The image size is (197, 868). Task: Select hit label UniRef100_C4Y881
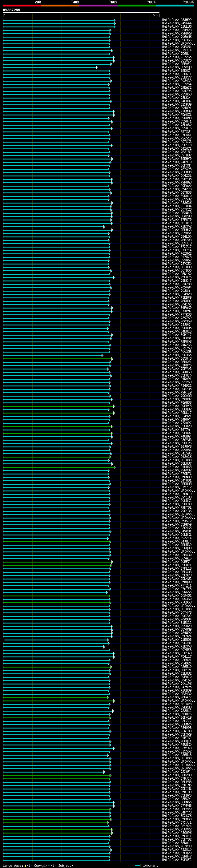[x=177, y=481]
